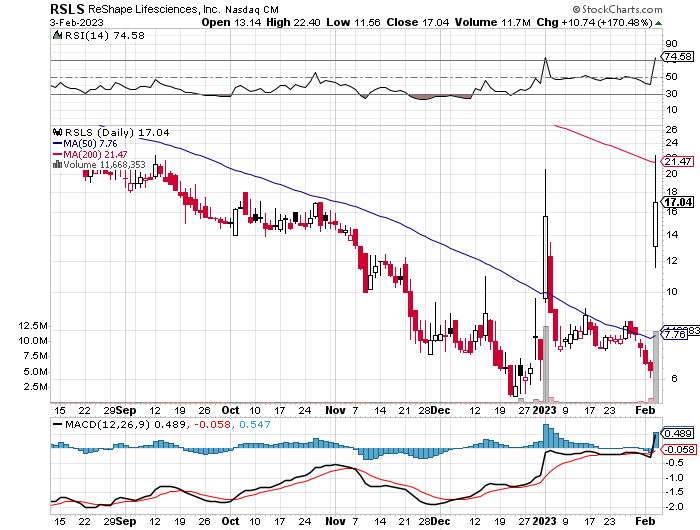Click the Nov label on price chart axis
This screenshot has width=700, height=530.
click(x=335, y=410)
